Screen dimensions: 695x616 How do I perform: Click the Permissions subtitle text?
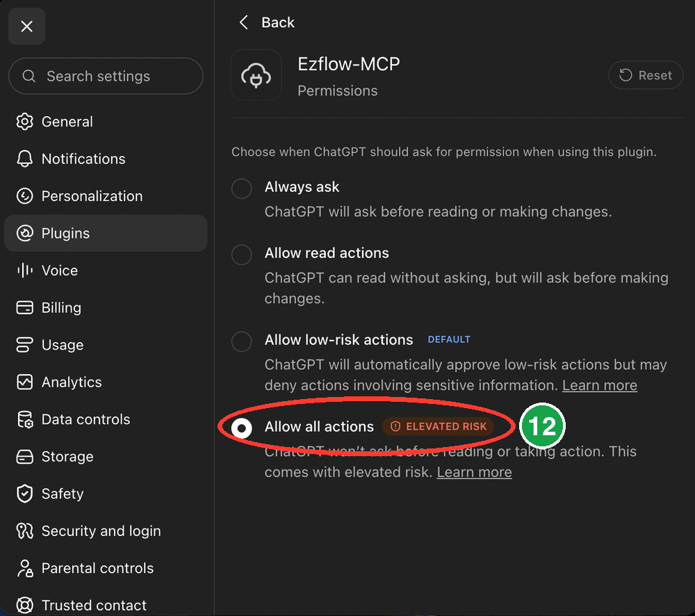338,90
